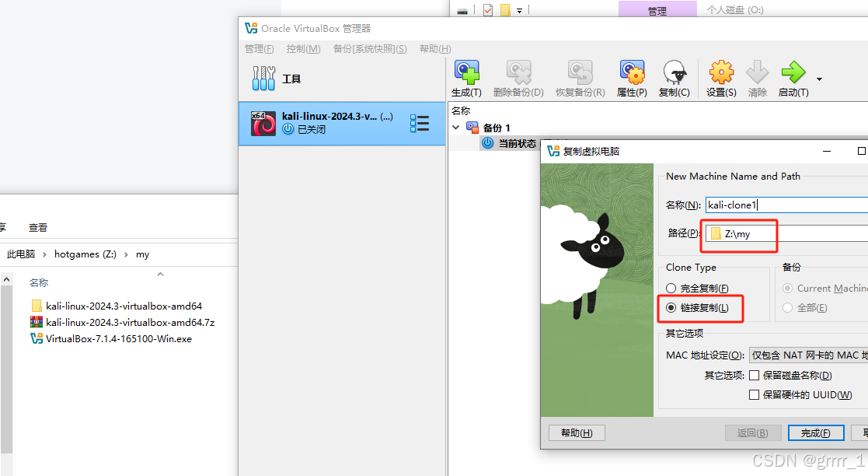
Task: Open the quick access toolbar dropdown in the background Explorer title bar
Action: coord(519,10)
